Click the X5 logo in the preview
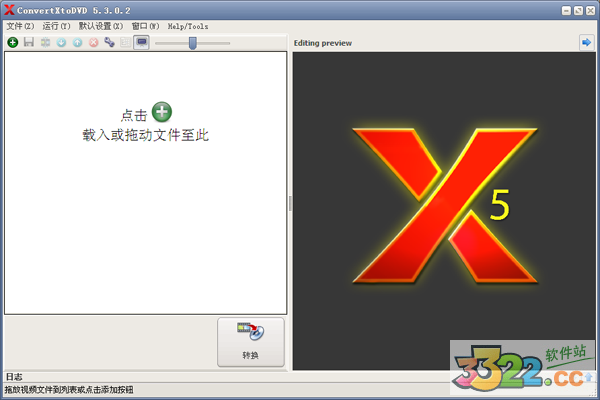The image size is (600, 400). [x=444, y=206]
